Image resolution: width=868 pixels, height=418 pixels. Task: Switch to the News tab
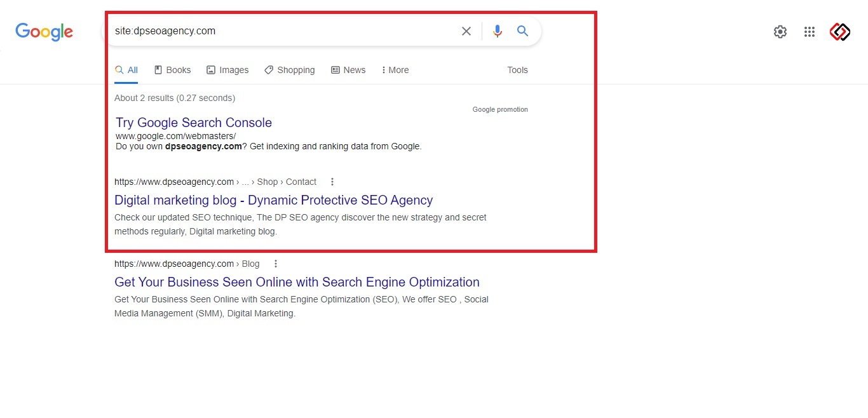[348, 70]
